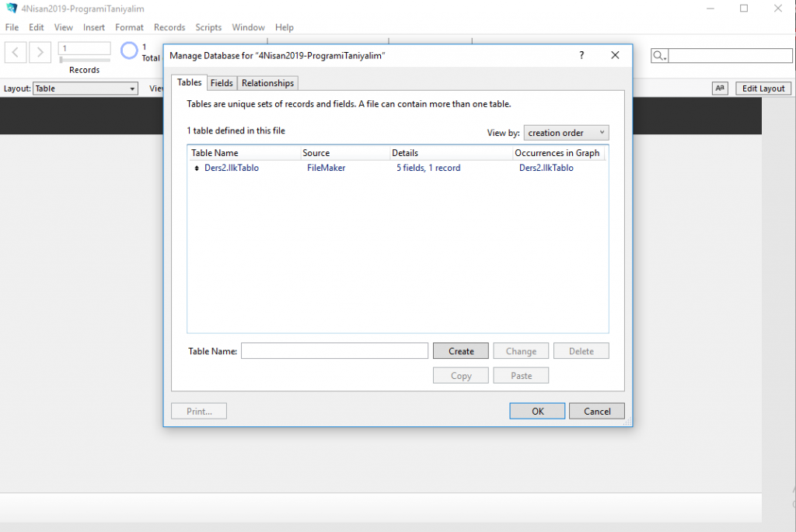
Task: Switch to the Tables tab
Action: 190,82
